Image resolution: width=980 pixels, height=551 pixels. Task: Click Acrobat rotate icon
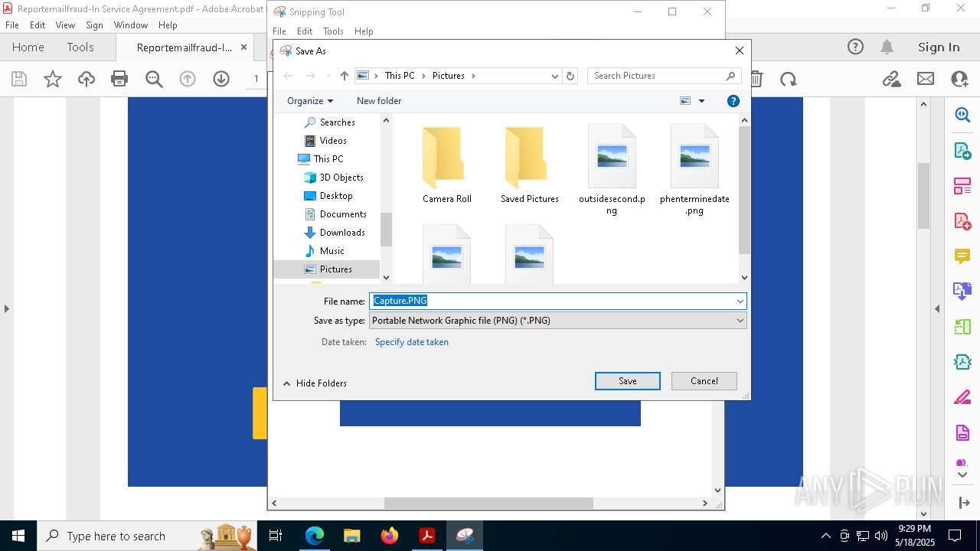(x=788, y=79)
